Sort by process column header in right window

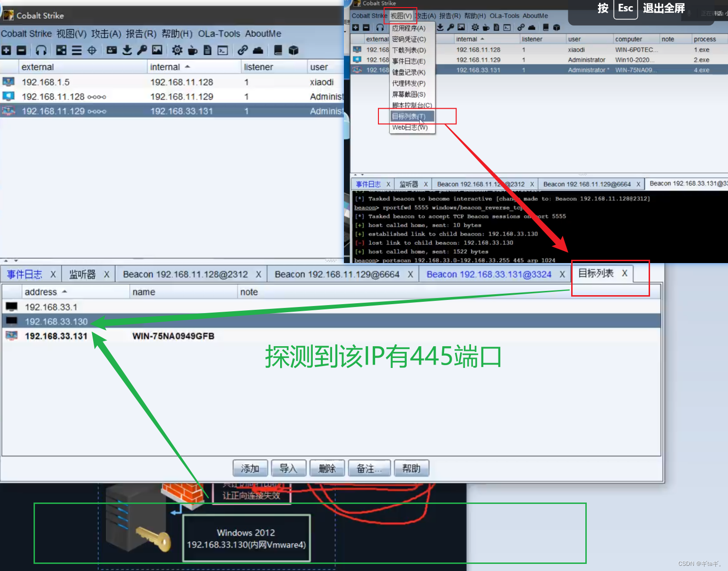coord(709,39)
